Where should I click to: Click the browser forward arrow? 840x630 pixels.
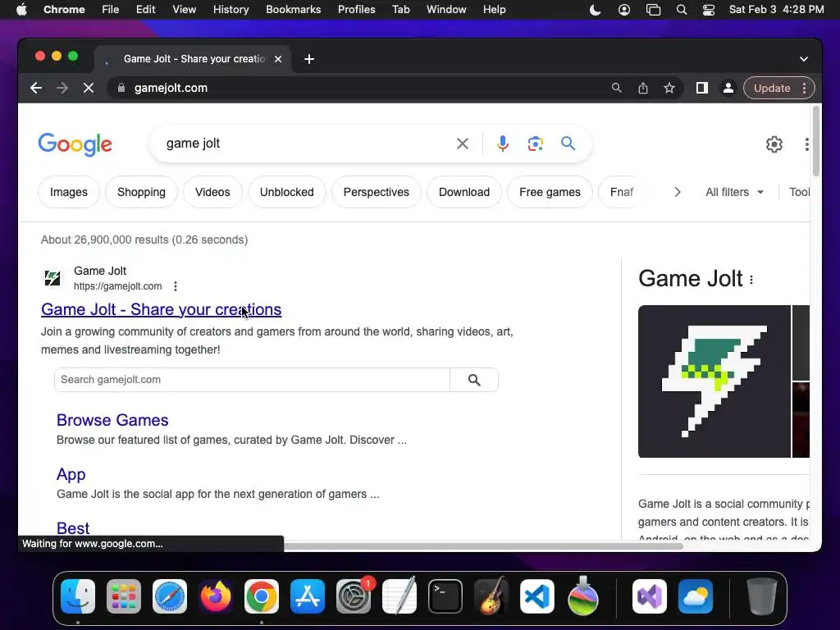click(x=62, y=88)
